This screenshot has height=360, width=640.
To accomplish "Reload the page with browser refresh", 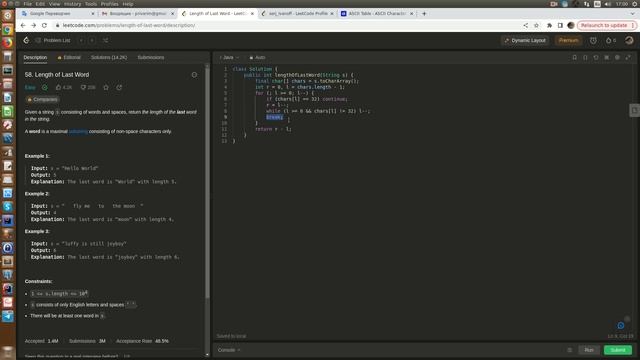I will pyautogui.click(x=44, y=25).
